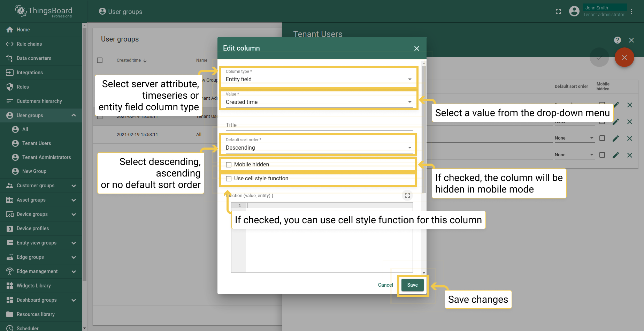644x331 pixels.
Task: Check Use cell style function option
Action: [x=229, y=179]
